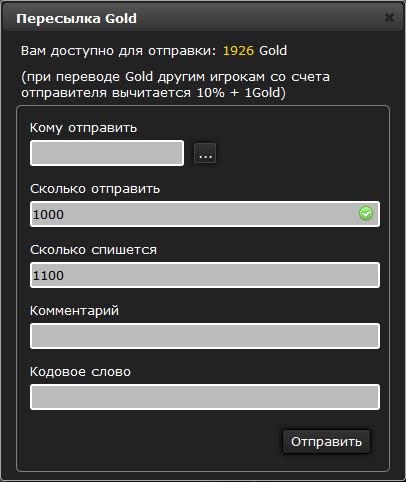Focus the Комментарий text field
The width and height of the screenshot is (406, 482).
point(205,336)
